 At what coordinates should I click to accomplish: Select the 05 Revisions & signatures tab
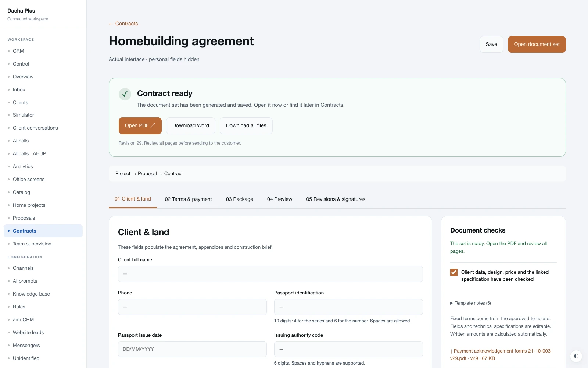point(336,199)
